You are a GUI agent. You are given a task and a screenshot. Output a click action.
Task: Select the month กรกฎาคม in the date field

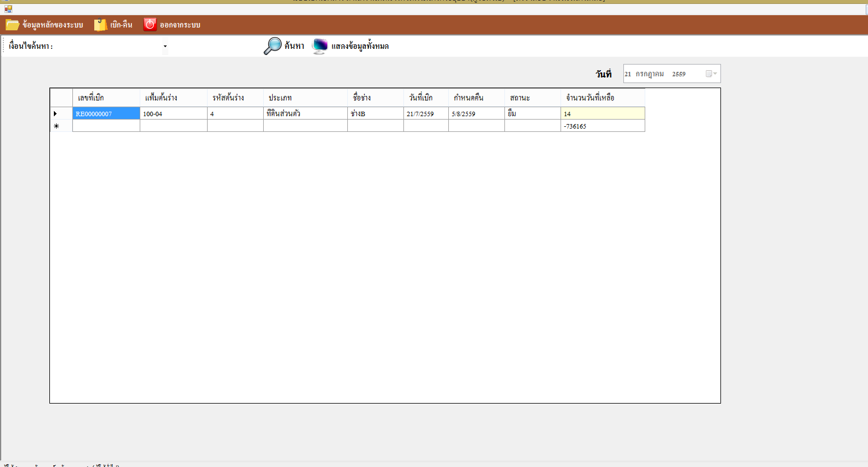coord(650,74)
